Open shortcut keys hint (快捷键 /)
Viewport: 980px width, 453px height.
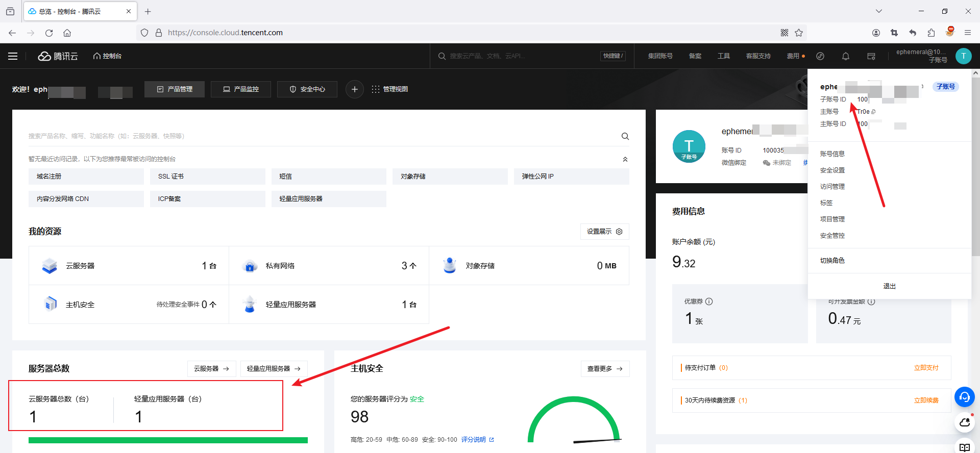(x=613, y=56)
